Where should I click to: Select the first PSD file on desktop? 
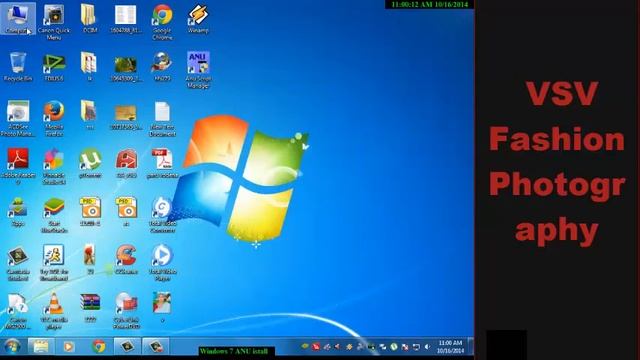coord(90,211)
